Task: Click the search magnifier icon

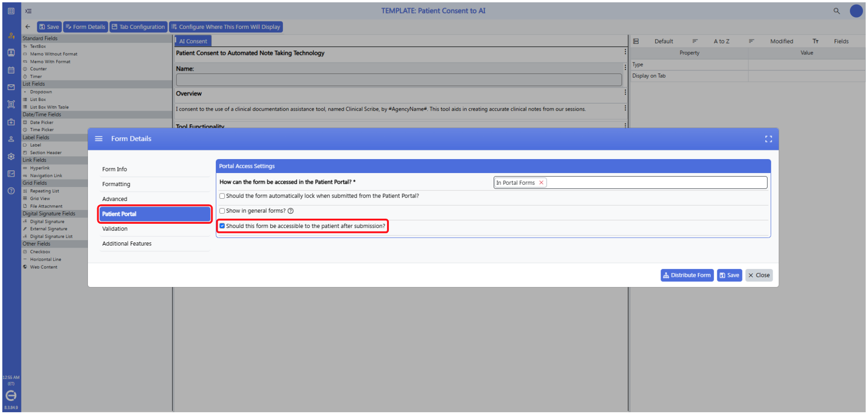Action: pyautogui.click(x=836, y=11)
